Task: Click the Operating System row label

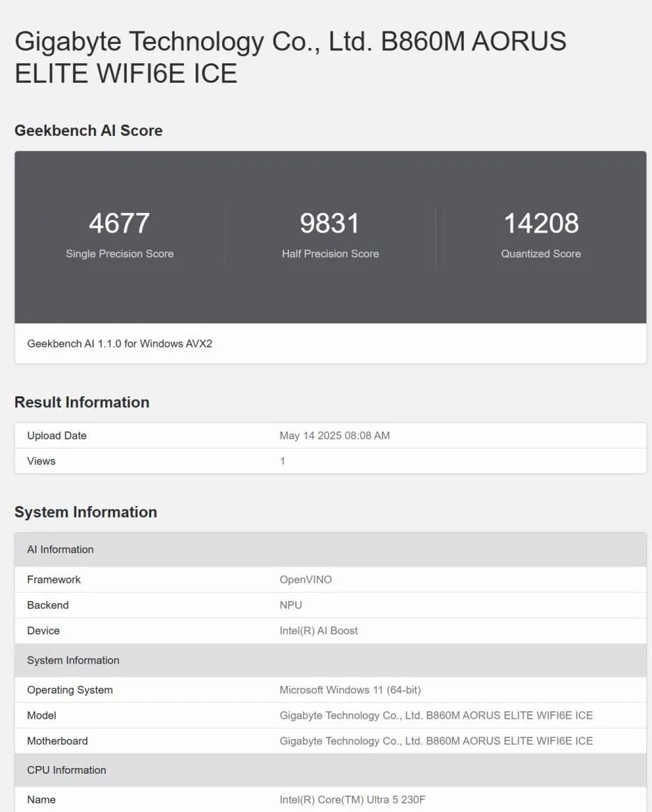Action: [70, 690]
